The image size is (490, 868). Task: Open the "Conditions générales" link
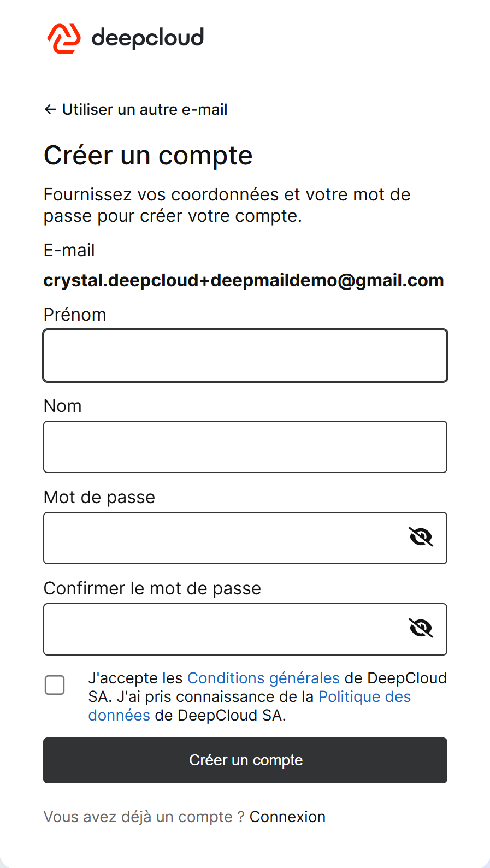point(263,678)
